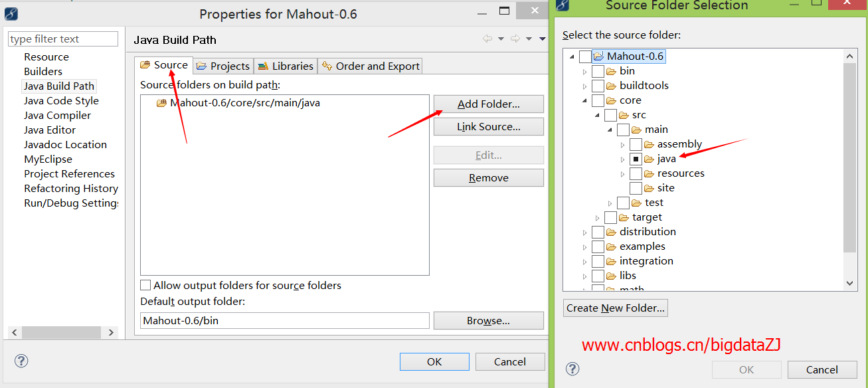
Task: Switch to the Projects tab
Action: [x=223, y=66]
